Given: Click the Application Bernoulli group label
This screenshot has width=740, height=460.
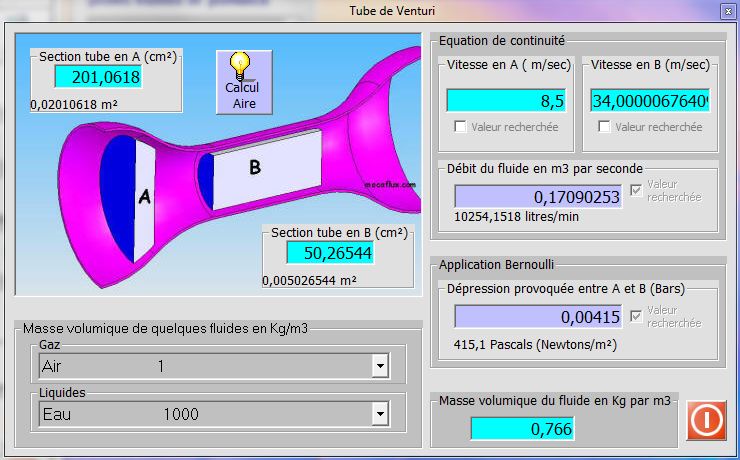Looking at the screenshot, I should pos(496,265).
